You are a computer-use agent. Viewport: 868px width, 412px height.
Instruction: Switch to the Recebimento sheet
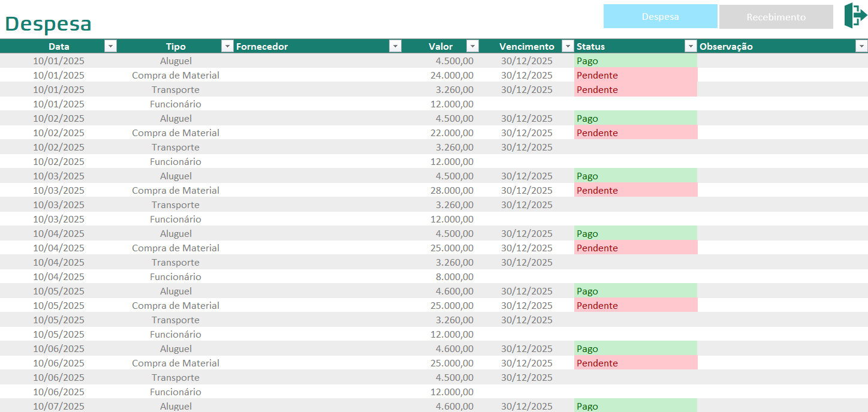point(776,17)
